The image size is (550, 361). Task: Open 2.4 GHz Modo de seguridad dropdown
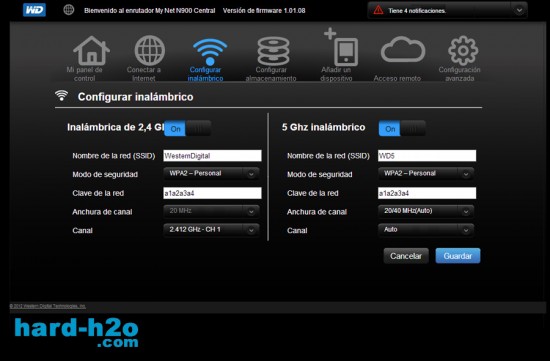pos(212,174)
